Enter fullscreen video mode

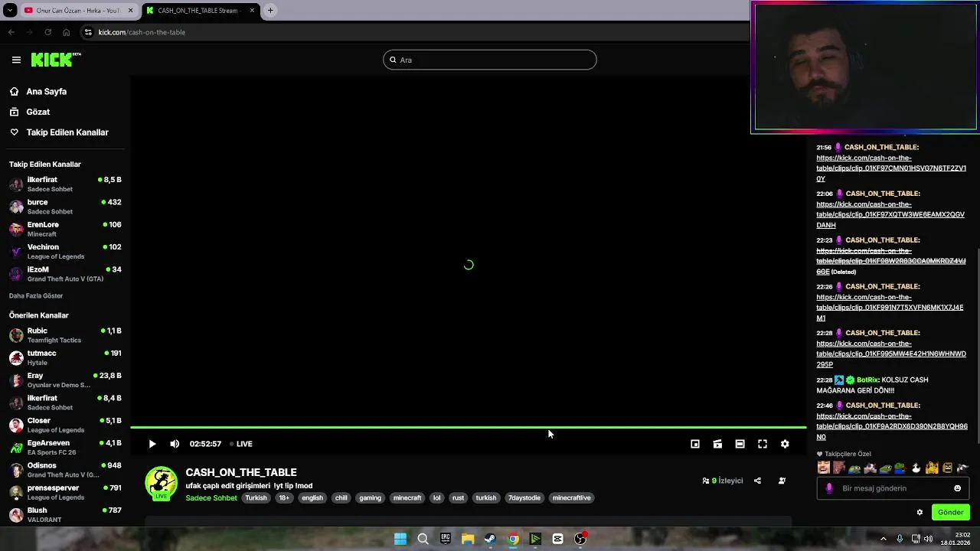pos(763,444)
